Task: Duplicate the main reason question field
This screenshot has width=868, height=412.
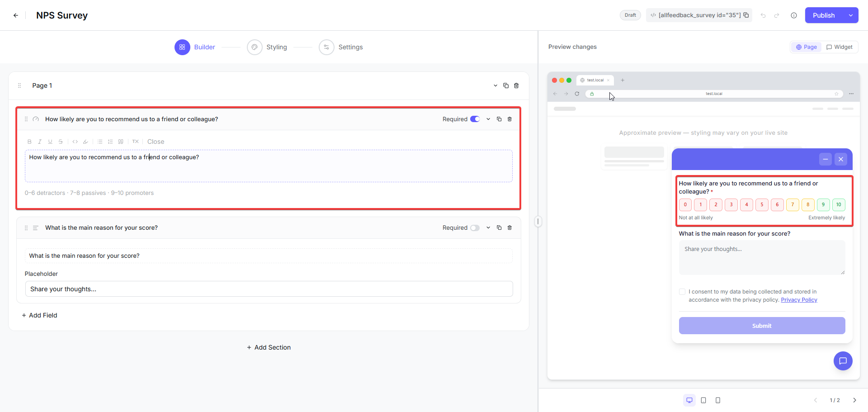Action: coord(499,227)
